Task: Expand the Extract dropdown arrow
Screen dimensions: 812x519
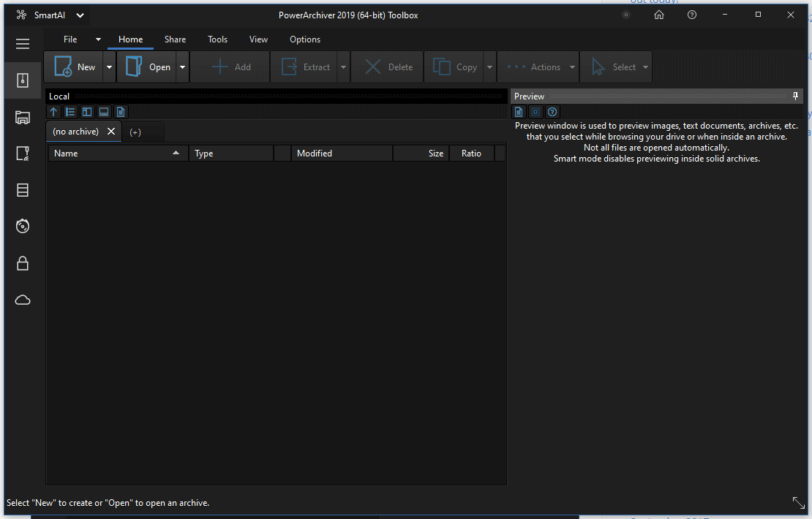Action: click(x=343, y=67)
